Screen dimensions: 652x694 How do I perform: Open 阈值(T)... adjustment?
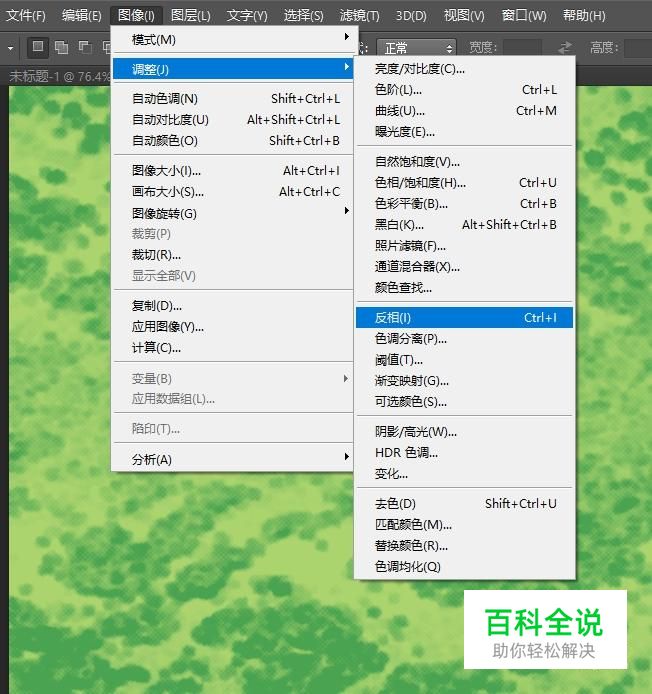(x=464, y=360)
